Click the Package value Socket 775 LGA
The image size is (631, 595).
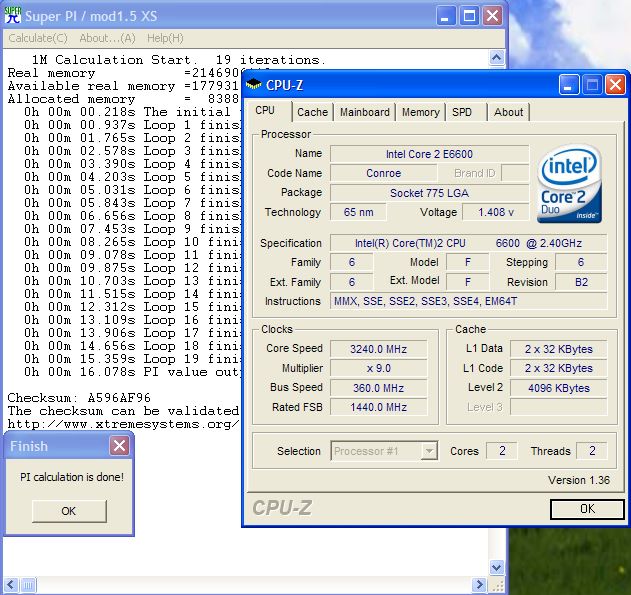click(x=429, y=193)
